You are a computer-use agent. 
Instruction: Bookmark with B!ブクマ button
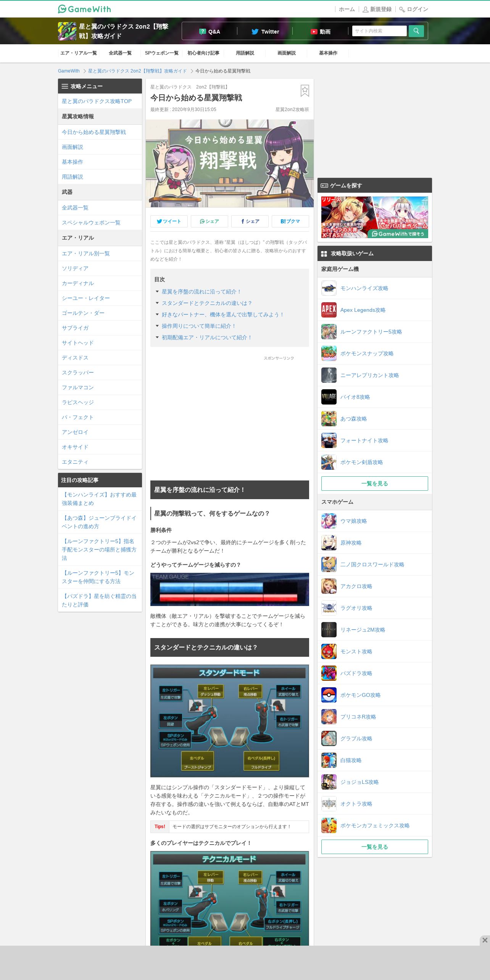[290, 221]
